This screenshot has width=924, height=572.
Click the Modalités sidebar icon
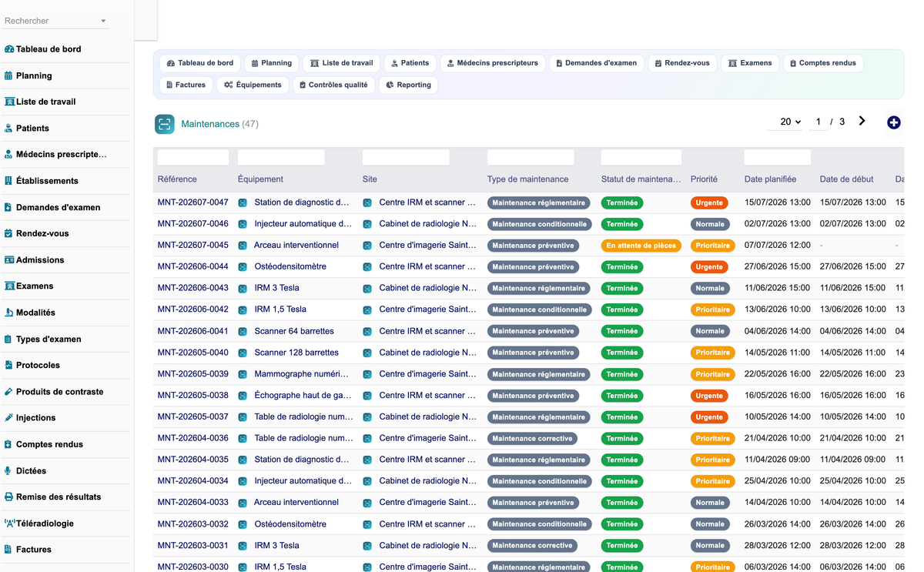pos(8,313)
